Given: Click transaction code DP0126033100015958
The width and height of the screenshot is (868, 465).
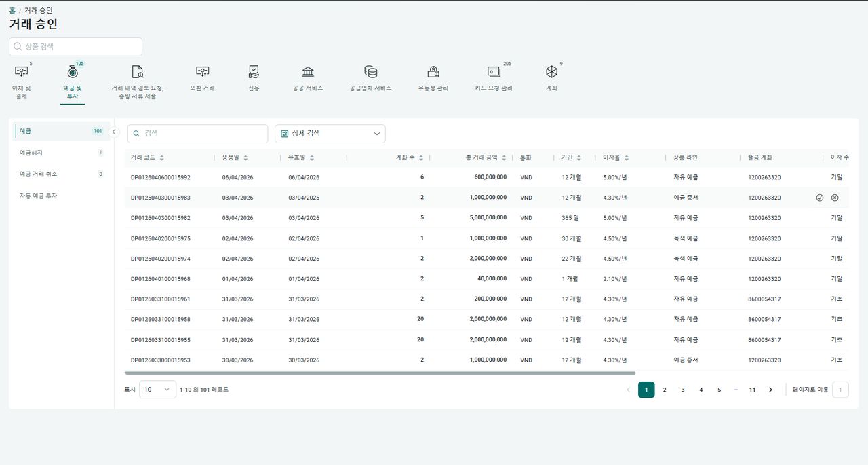Looking at the screenshot, I should point(161,320).
